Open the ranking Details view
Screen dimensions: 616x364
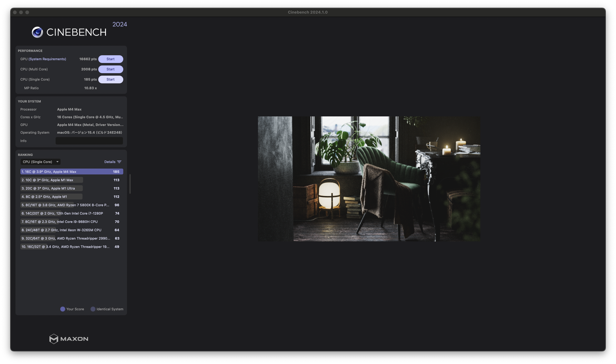110,162
